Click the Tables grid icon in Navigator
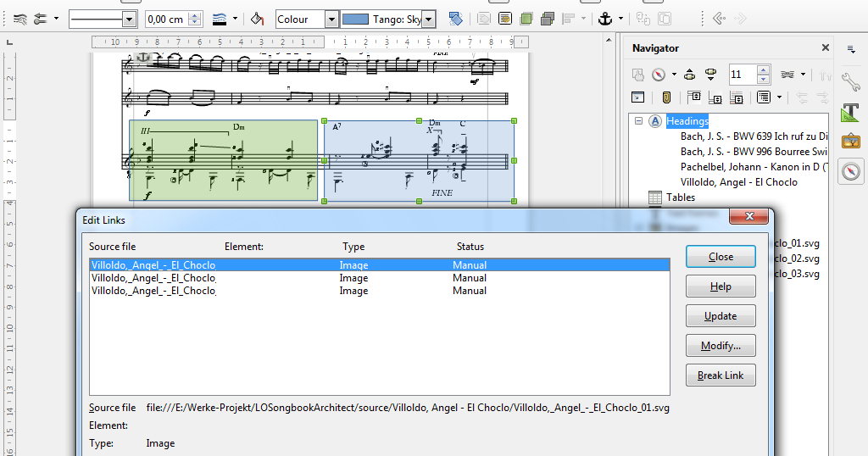Viewport: 868px width, 456px height. (655, 197)
